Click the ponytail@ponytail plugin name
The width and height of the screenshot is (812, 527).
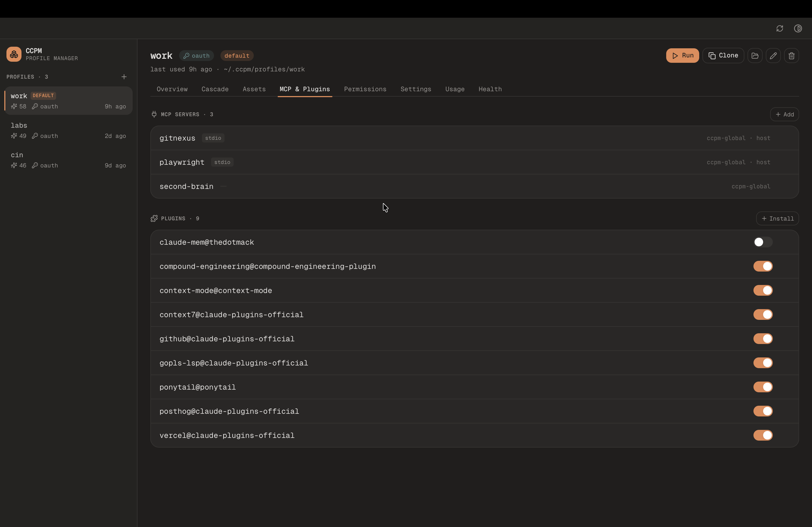[198, 387]
